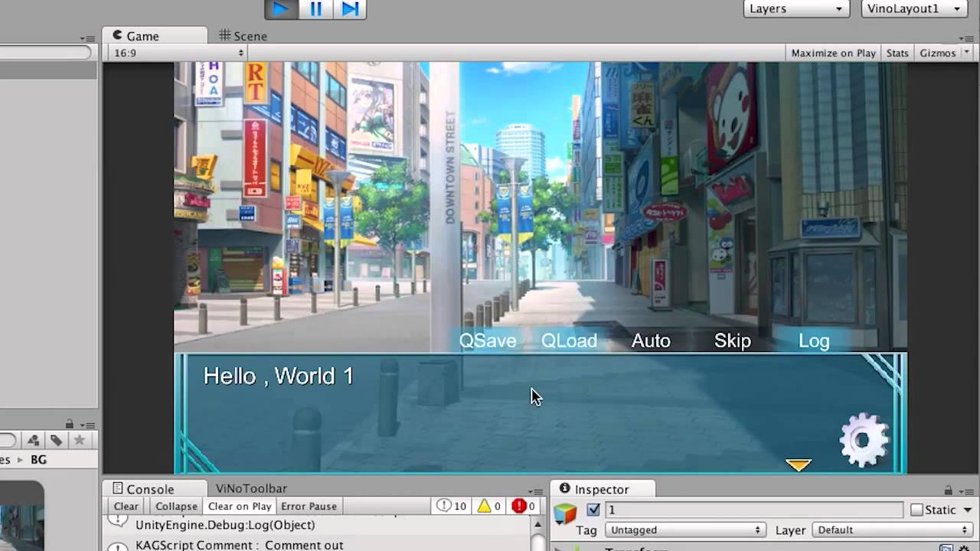The height and width of the screenshot is (551, 980).
Task: Click the Pause button
Action: pyautogui.click(x=316, y=9)
